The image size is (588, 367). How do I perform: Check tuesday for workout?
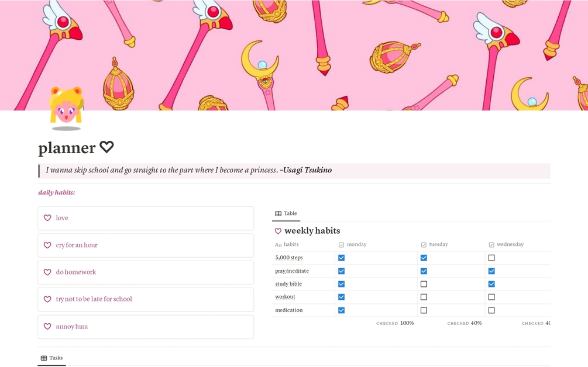[x=424, y=297]
